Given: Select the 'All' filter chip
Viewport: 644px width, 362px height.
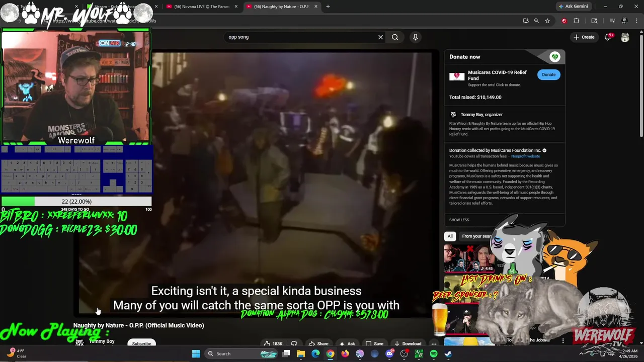Looking at the screenshot, I should 450,236.
